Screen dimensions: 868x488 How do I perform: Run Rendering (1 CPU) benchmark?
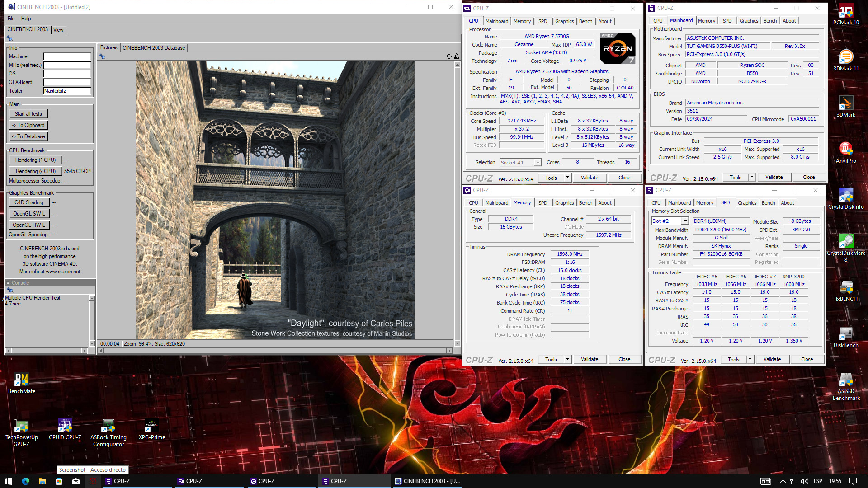click(x=35, y=160)
